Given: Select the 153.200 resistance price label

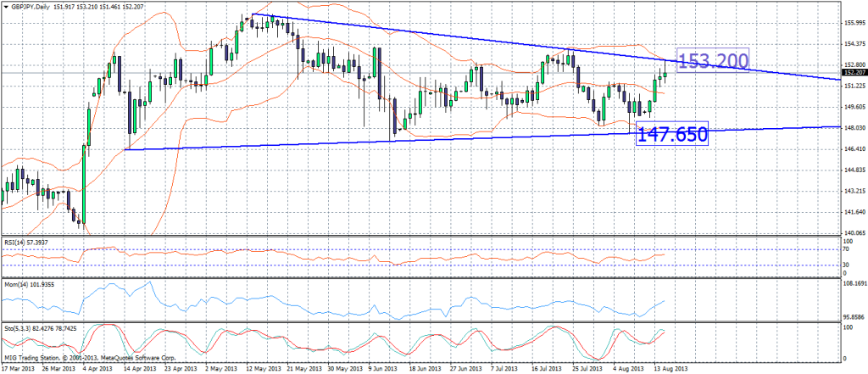Looking at the screenshot, I should click(x=712, y=60).
